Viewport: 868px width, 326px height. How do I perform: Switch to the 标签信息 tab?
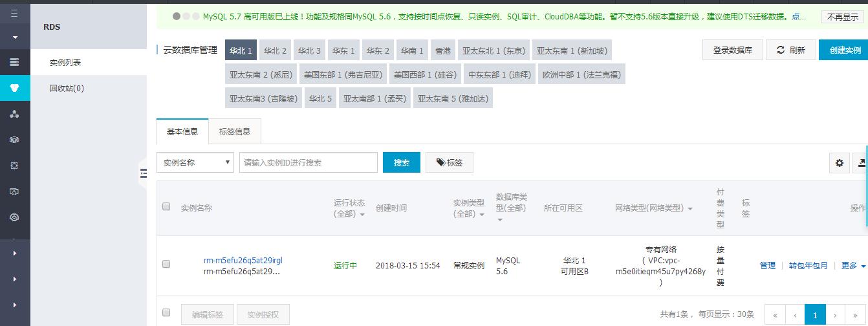[235, 131]
